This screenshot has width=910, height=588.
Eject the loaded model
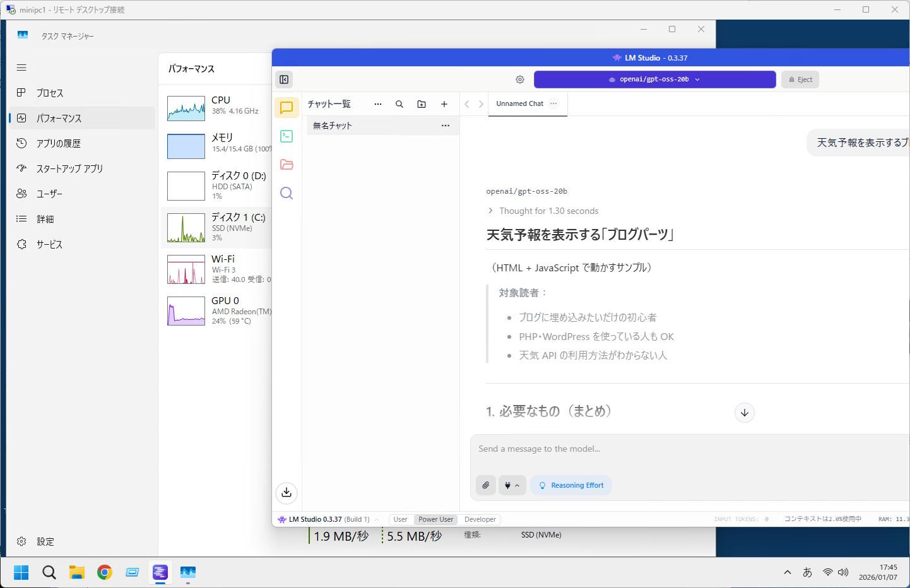pos(800,79)
